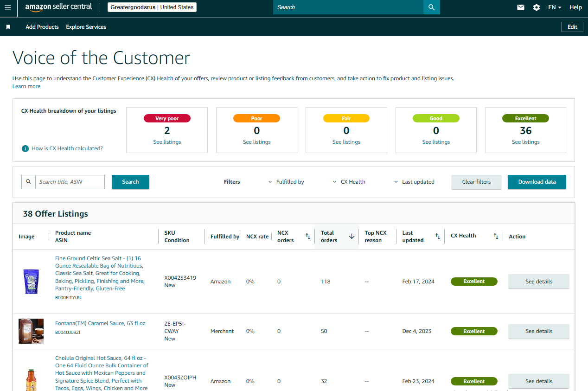Click the Amazon Seller Central logo

(x=58, y=7)
